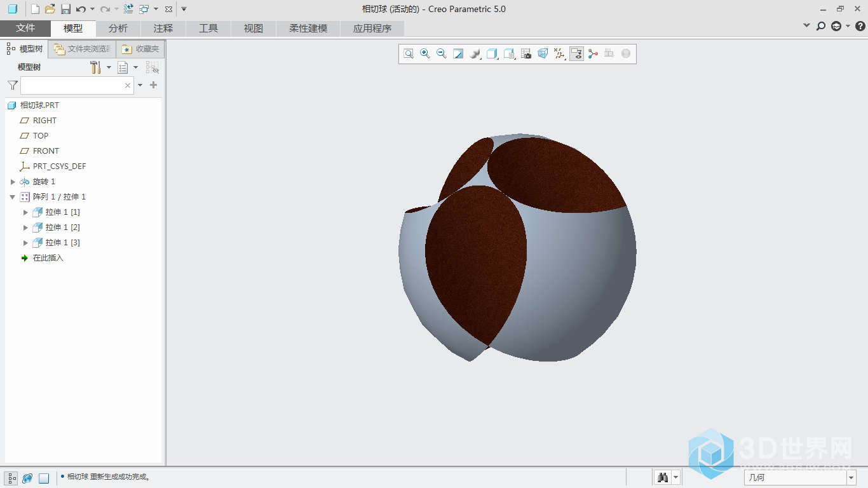Customize the quick access toolbar dropdown
Image resolution: width=868 pixels, height=488 pixels.
pos(184,9)
